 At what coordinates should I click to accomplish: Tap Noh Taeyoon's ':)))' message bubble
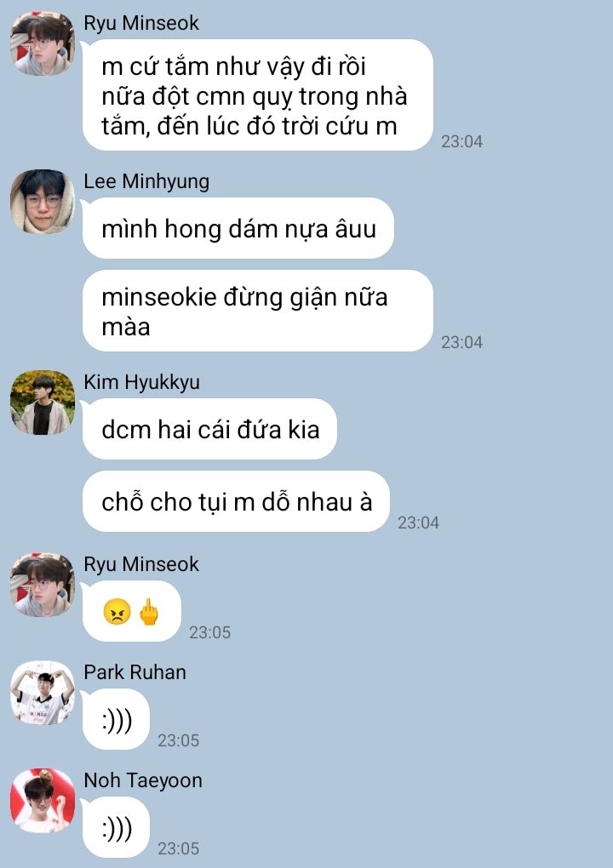point(117,827)
